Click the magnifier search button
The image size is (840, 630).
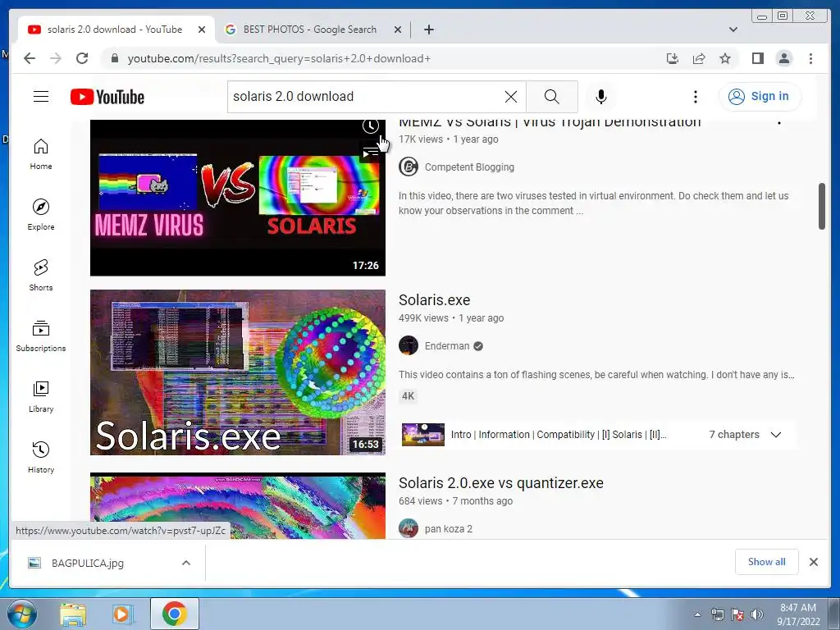point(552,97)
